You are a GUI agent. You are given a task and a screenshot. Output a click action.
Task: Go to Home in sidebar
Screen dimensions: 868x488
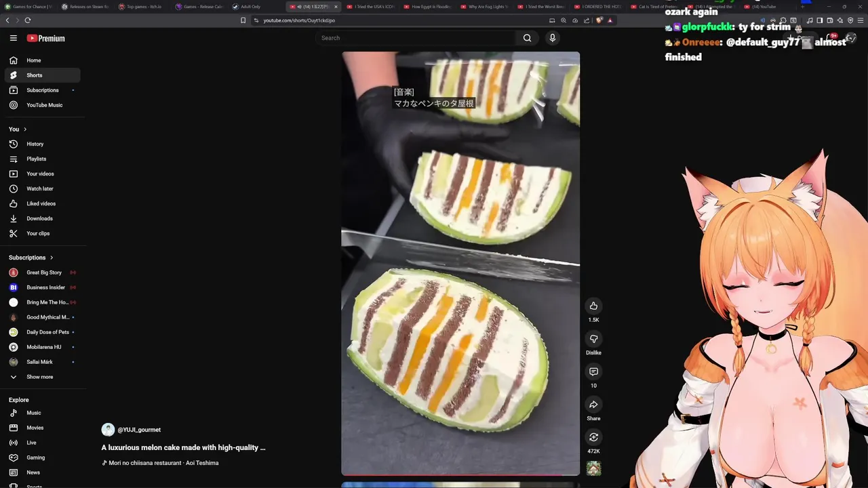(42, 60)
